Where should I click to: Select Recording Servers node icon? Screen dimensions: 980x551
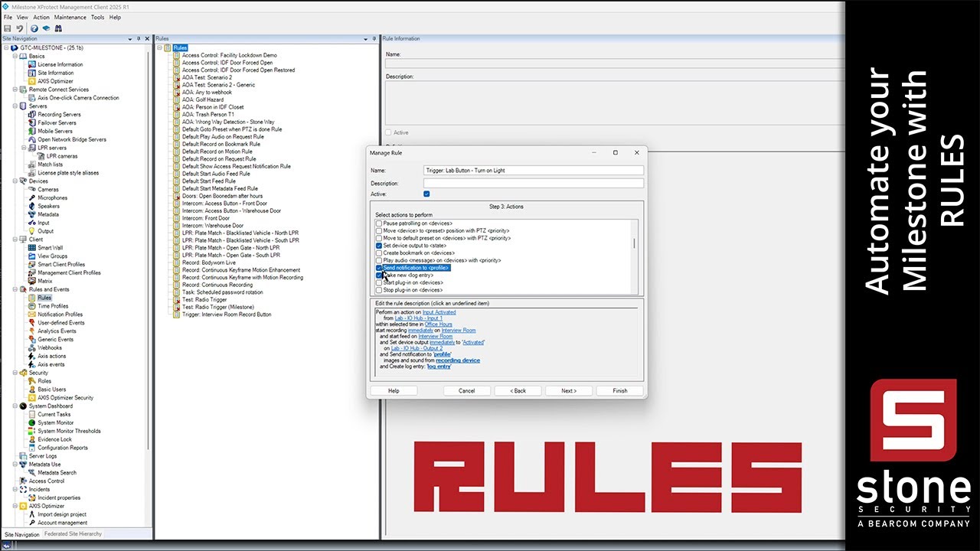(32, 115)
